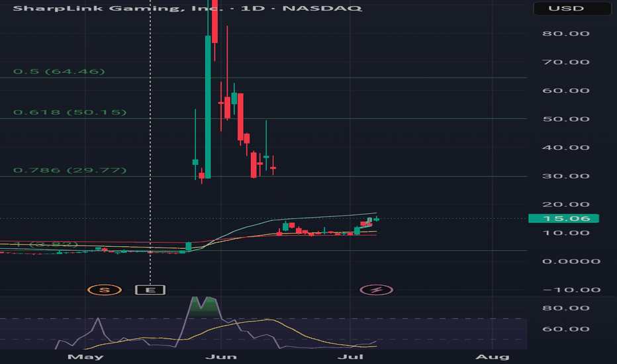The height and width of the screenshot is (364, 617).
Task: Click the 80.00 price axis label
Action: tap(566, 34)
